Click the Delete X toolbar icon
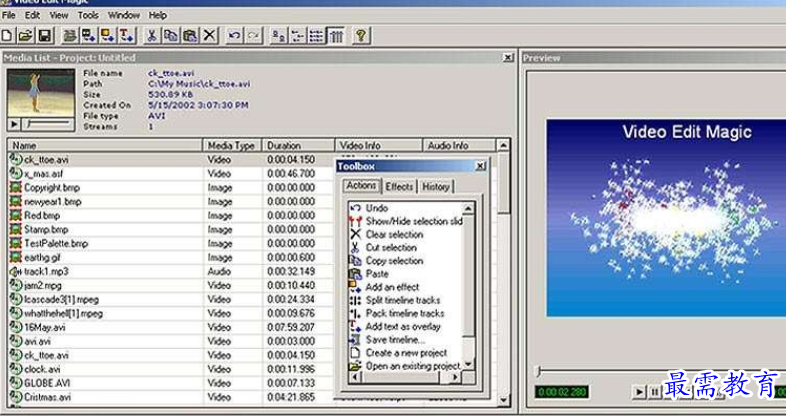The width and height of the screenshot is (786, 416). pos(209,36)
